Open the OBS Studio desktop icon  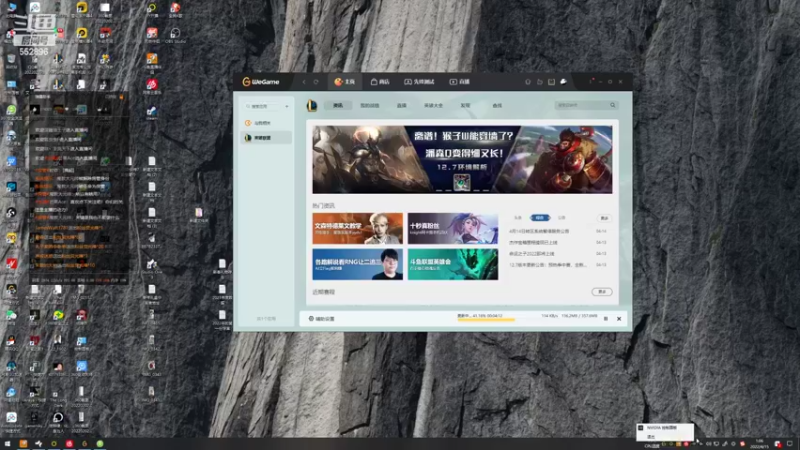click(175, 35)
